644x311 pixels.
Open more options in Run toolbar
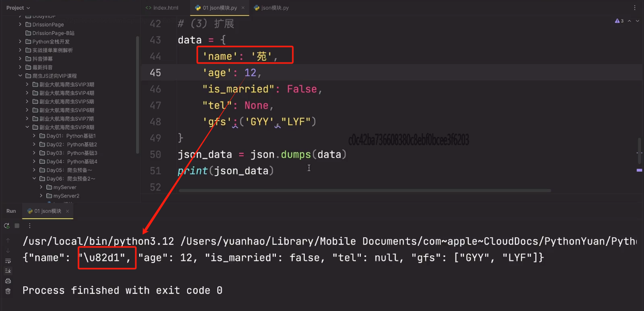click(x=29, y=226)
